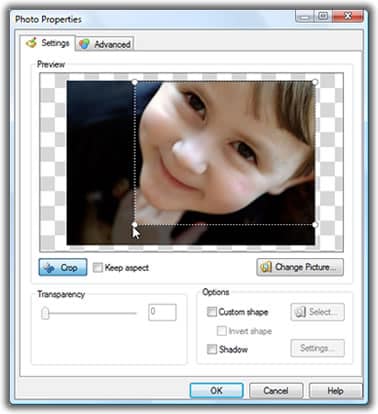Screen dimensions: 378x414
Task: Click the bottom-right crop handle
Action: (315, 225)
